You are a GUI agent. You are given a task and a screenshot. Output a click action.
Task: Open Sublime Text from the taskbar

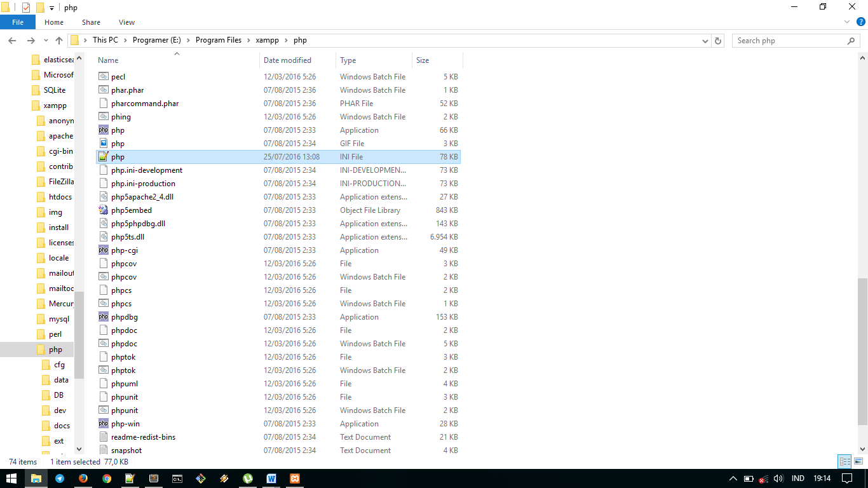154,478
